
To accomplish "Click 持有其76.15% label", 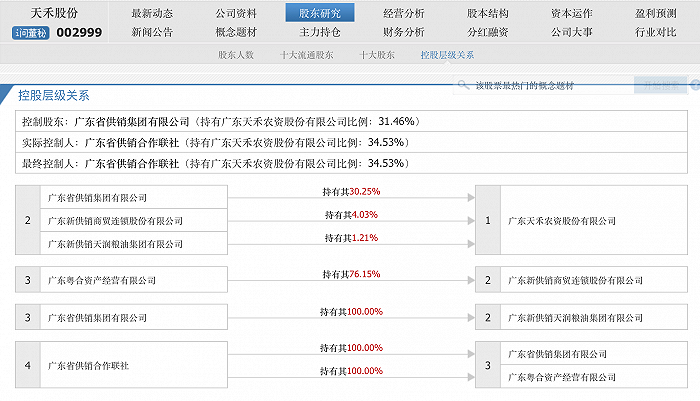I will pos(351,274).
